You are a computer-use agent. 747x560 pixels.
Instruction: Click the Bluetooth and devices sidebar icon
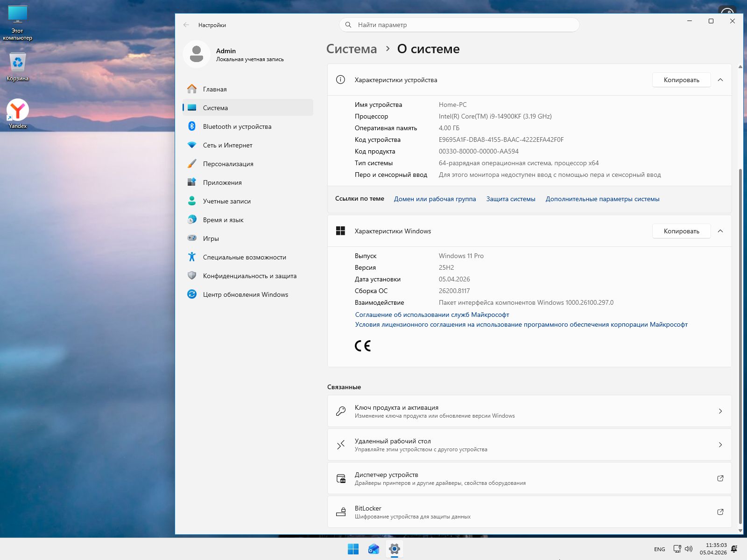tap(192, 126)
